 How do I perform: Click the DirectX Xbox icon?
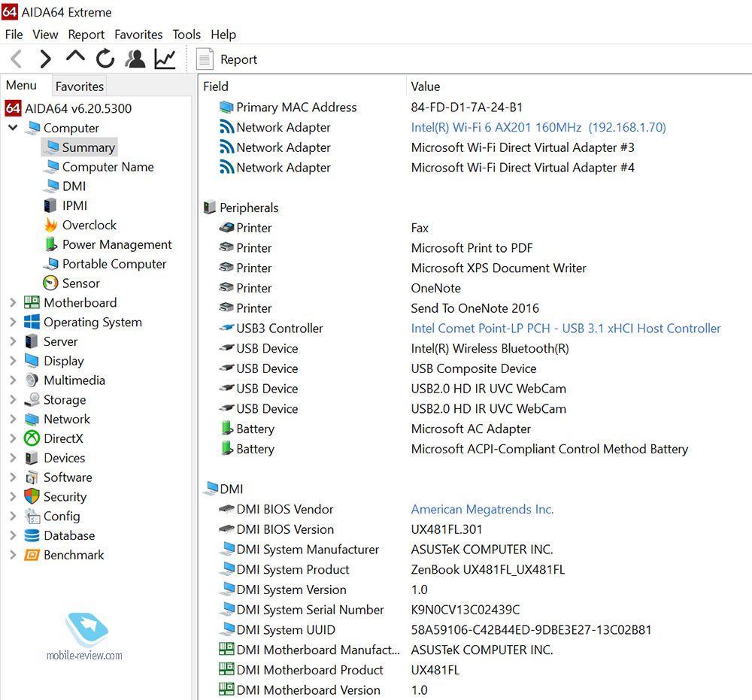pyautogui.click(x=32, y=438)
